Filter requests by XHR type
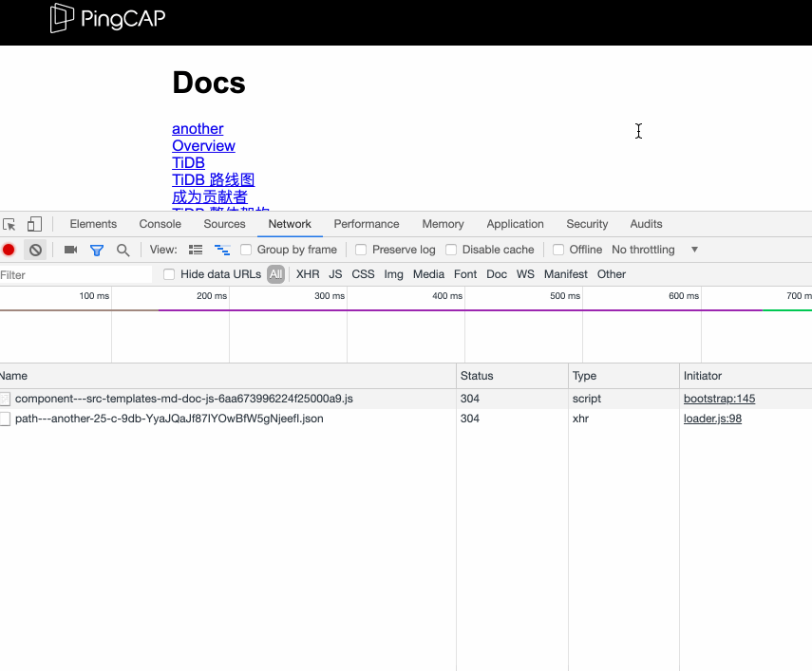This screenshot has width=812, height=671. click(x=308, y=274)
